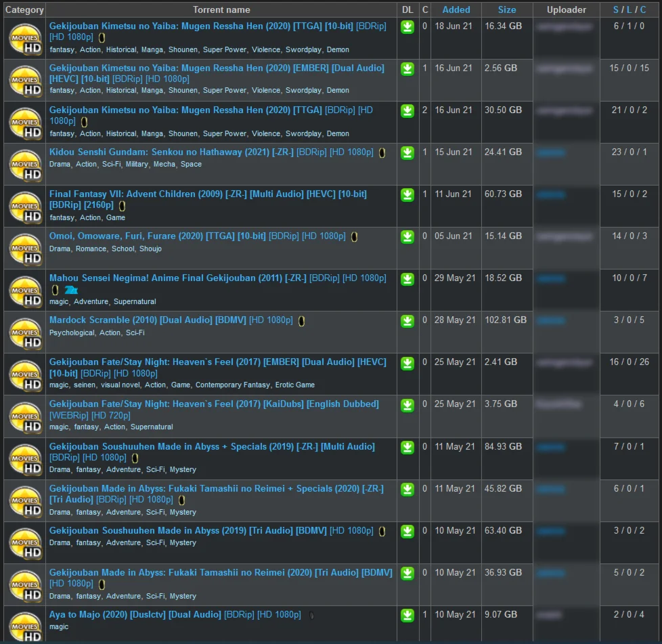Download the 30.50 GB Mugen Ressha Hen torrent
Viewport: 662px width, 644px height.
(x=407, y=111)
